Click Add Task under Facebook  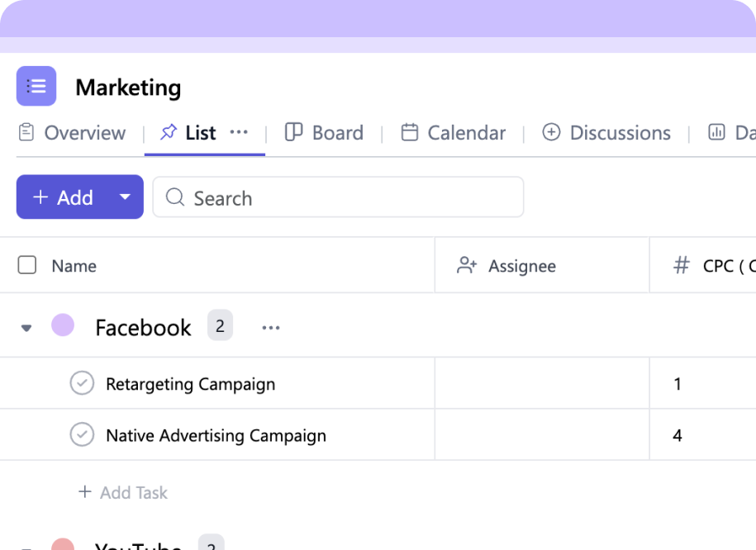coord(122,492)
